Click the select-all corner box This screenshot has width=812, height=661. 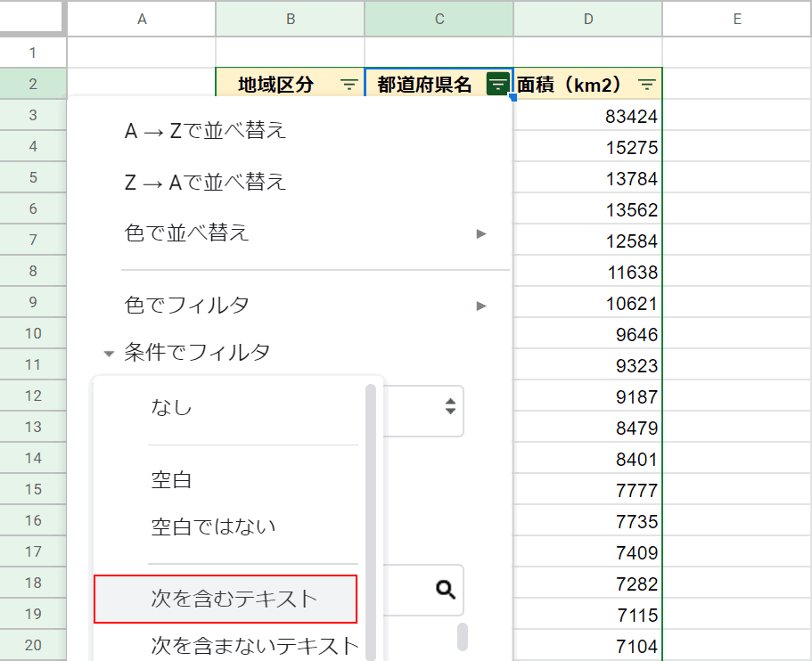tap(31, 17)
